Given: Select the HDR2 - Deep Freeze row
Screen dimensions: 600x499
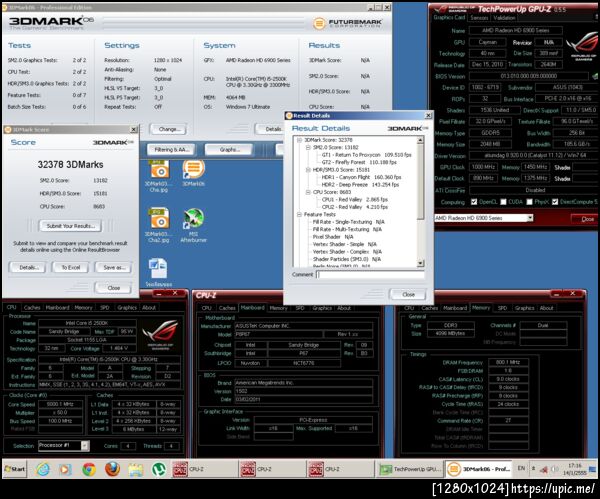Looking at the screenshot, I should [360, 185].
